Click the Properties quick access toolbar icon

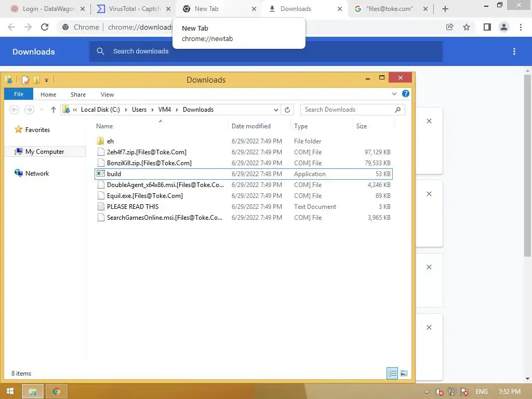tap(25, 80)
